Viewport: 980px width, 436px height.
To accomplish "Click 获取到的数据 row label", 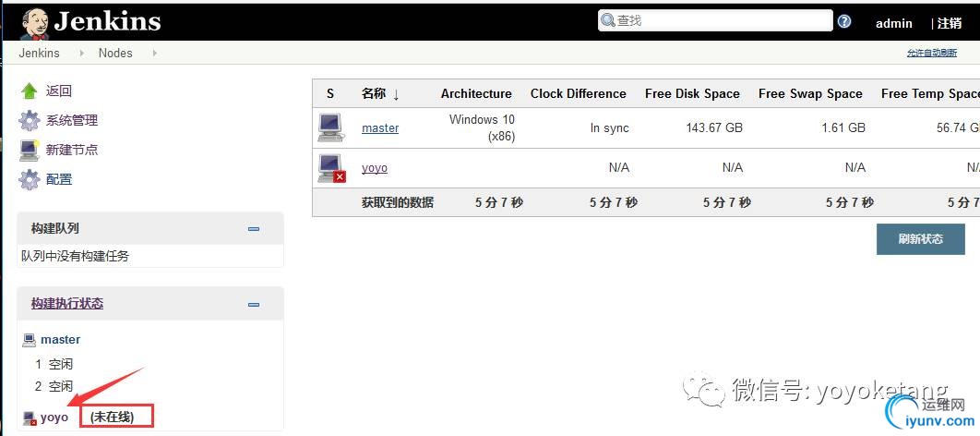I will [x=398, y=202].
